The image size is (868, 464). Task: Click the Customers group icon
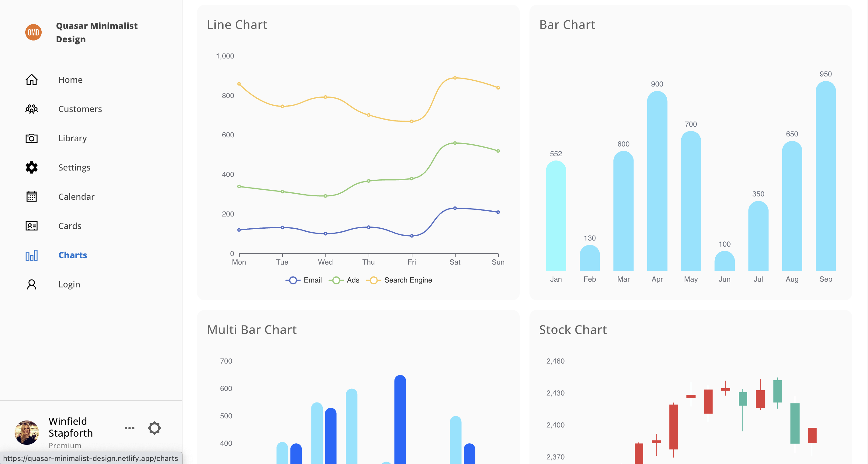(32, 109)
